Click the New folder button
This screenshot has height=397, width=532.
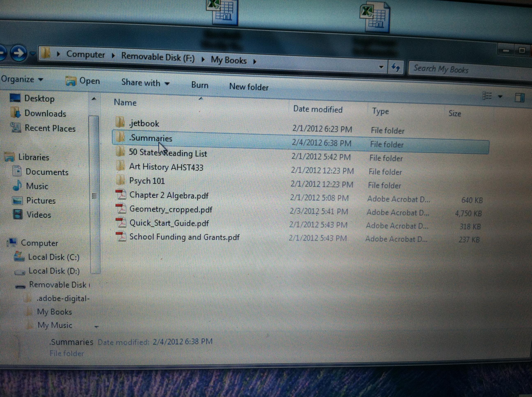coord(249,87)
